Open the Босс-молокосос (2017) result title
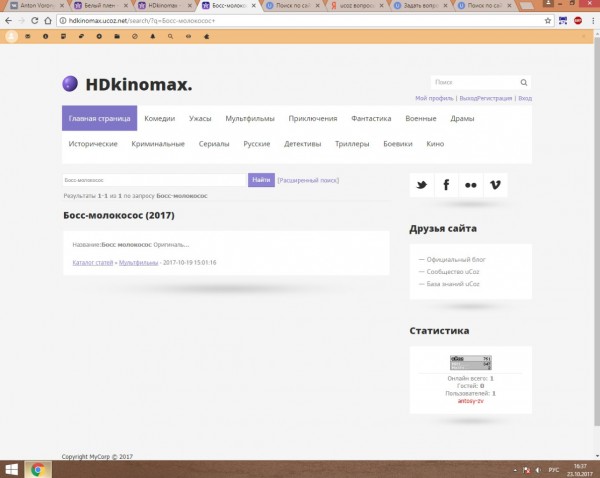This screenshot has width=600, height=478. (x=119, y=215)
